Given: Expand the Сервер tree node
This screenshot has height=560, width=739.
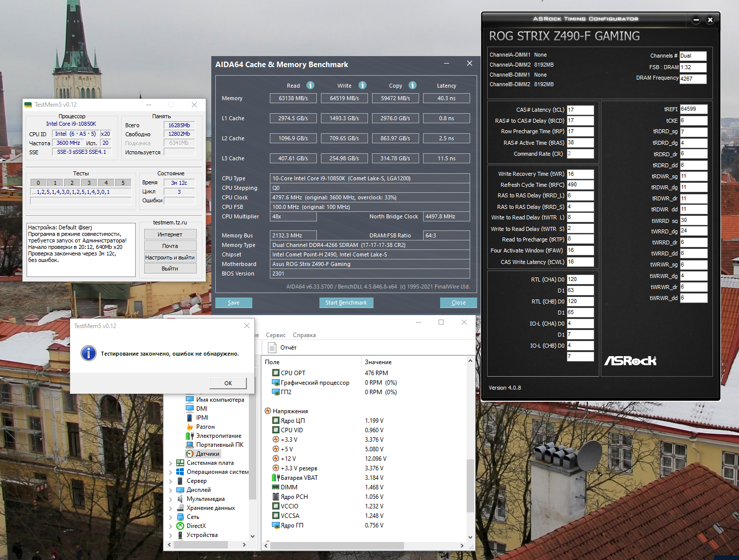Looking at the screenshot, I should (x=171, y=481).
